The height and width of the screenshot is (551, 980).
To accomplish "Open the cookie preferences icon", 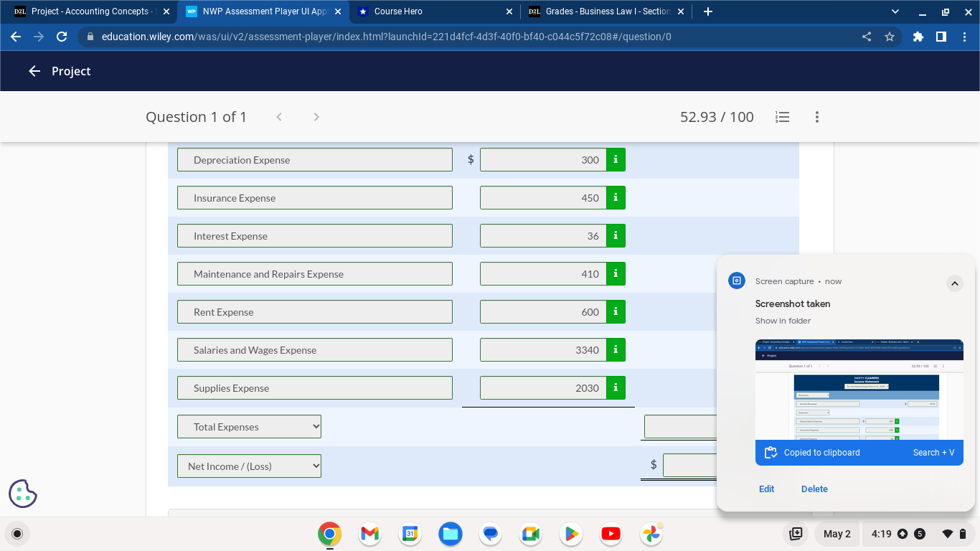I will (23, 494).
